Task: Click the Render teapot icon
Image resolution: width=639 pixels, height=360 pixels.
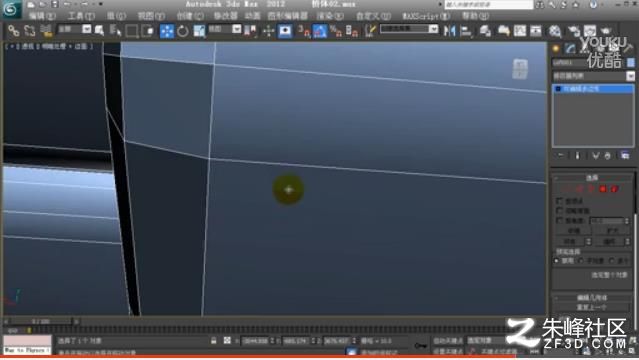Action: pyautogui.click(x=606, y=31)
